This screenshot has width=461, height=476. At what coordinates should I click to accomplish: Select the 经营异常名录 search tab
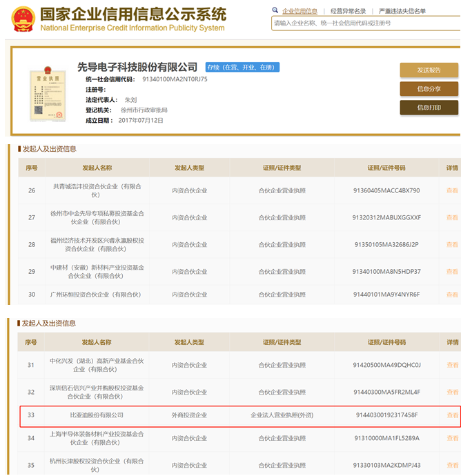tap(348, 11)
